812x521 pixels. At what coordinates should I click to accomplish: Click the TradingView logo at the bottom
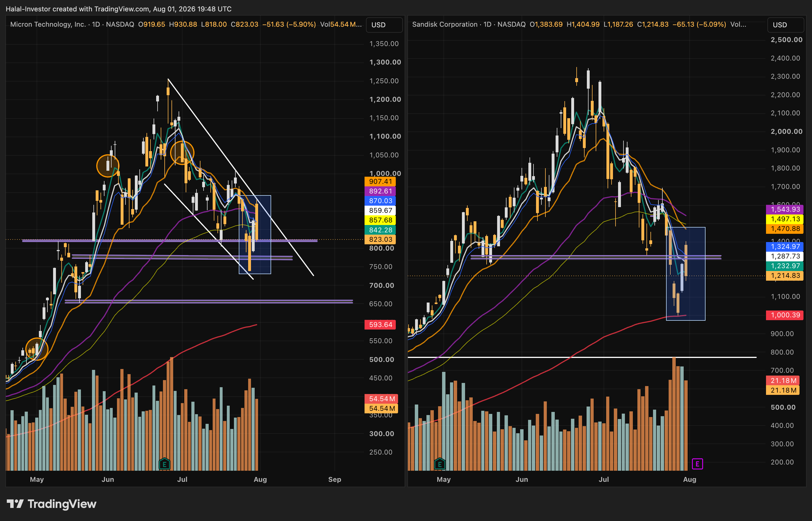51,504
